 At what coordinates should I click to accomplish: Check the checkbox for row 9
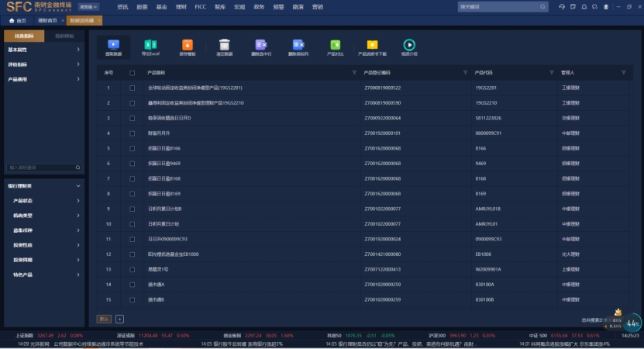tap(133, 209)
